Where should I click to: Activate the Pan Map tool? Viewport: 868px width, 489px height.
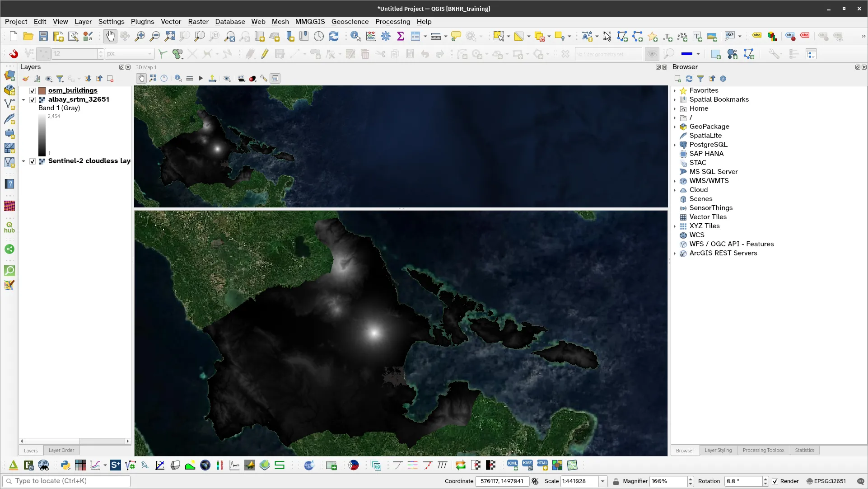(110, 36)
